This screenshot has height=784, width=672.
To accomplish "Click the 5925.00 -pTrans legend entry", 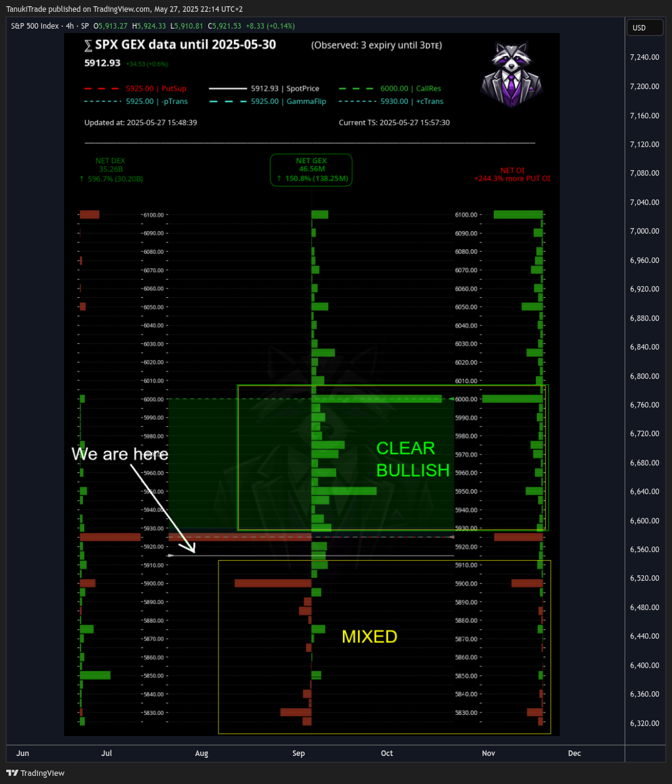I will (x=136, y=101).
